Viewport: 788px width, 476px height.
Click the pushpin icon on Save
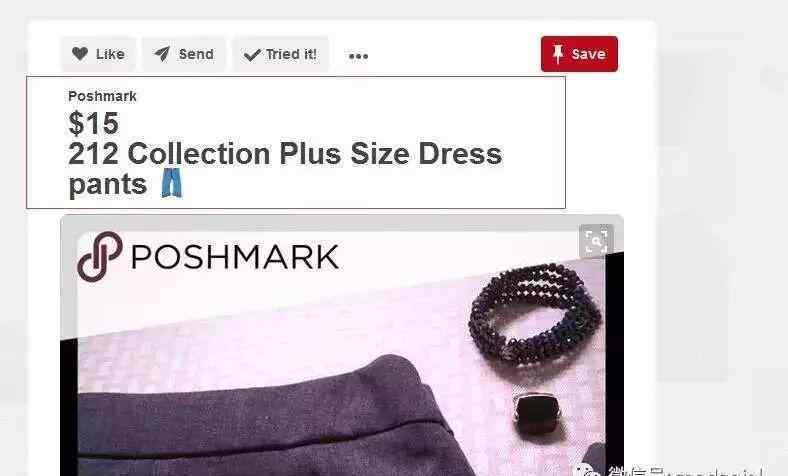click(558, 54)
